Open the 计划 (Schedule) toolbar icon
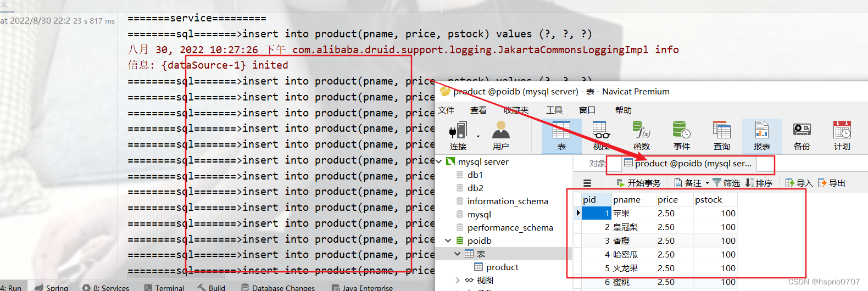 pyautogui.click(x=842, y=136)
